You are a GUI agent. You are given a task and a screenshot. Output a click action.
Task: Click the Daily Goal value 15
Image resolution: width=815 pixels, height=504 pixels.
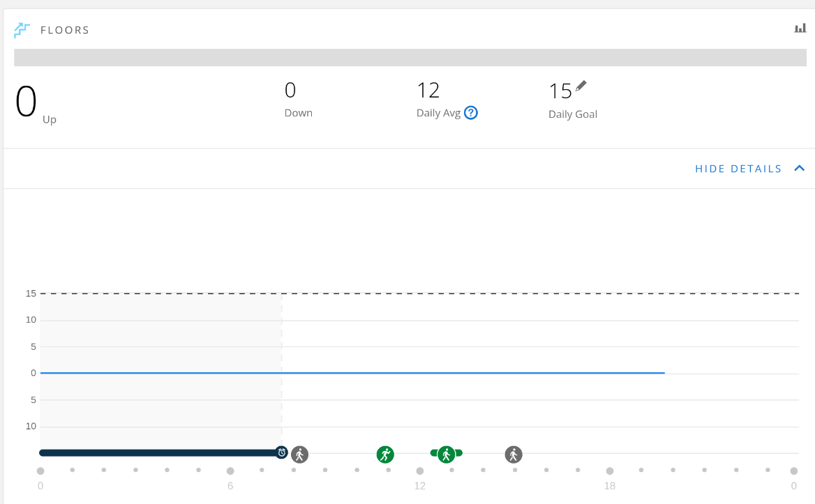[560, 91]
